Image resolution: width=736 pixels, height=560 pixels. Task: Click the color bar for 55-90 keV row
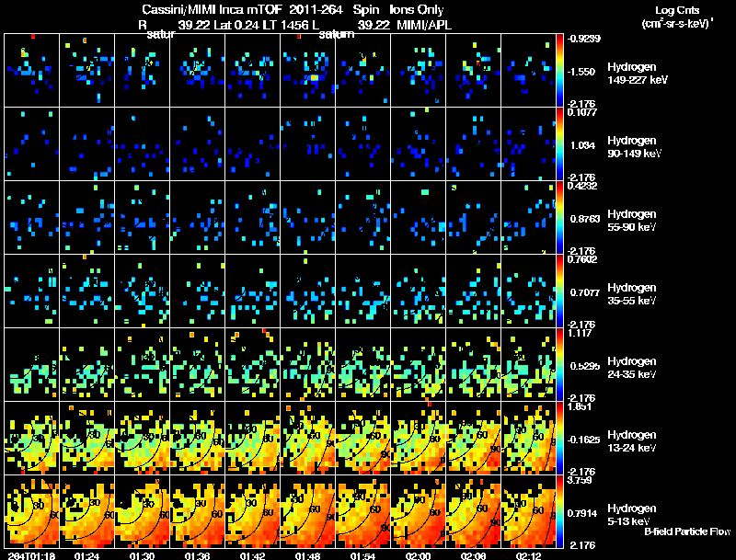point(559,217)
